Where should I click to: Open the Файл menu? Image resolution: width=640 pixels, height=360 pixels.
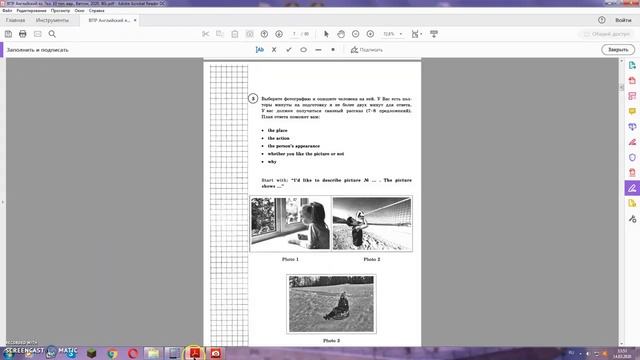click(x=7, y=11)
